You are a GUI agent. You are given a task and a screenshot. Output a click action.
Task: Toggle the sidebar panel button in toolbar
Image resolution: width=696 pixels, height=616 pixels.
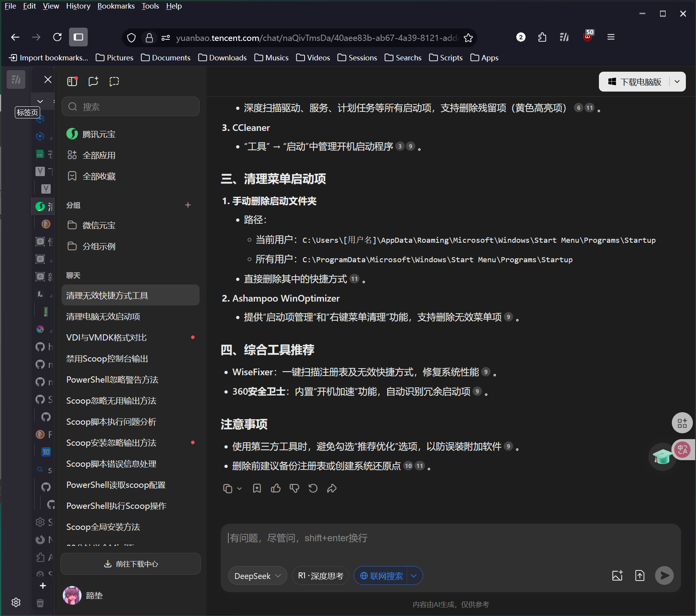tap(78, 37)
